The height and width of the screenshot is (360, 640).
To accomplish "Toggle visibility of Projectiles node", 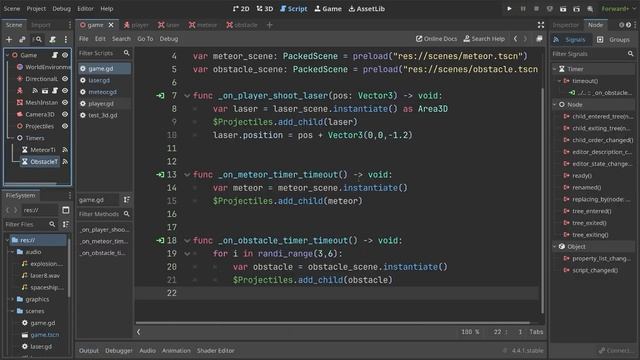I will click(64, 126).
